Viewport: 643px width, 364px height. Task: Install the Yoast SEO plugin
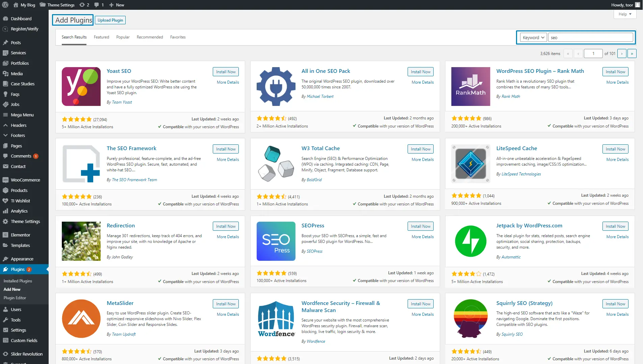pyautogui.click(x=226, y=72)
